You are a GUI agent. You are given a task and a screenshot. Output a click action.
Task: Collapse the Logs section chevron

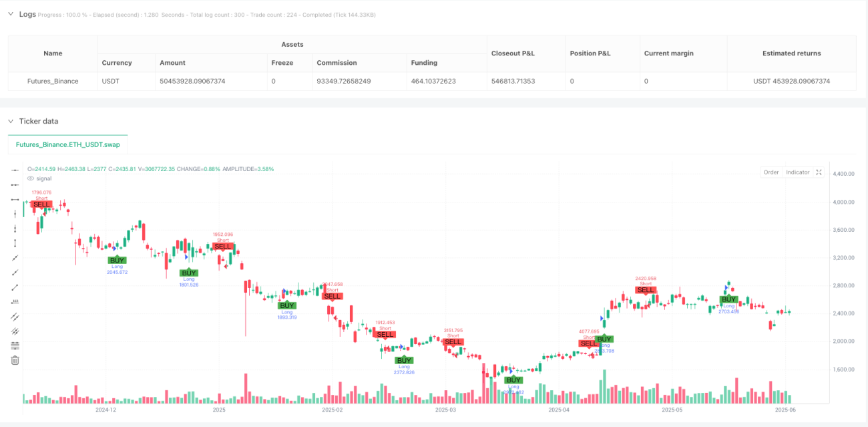tap(11, 14)
